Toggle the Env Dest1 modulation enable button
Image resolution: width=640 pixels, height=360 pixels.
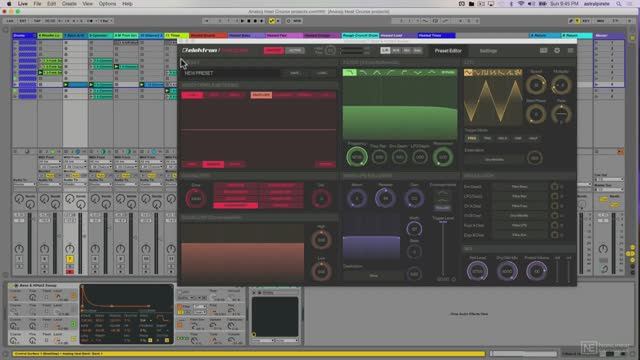tap(554, 187)
